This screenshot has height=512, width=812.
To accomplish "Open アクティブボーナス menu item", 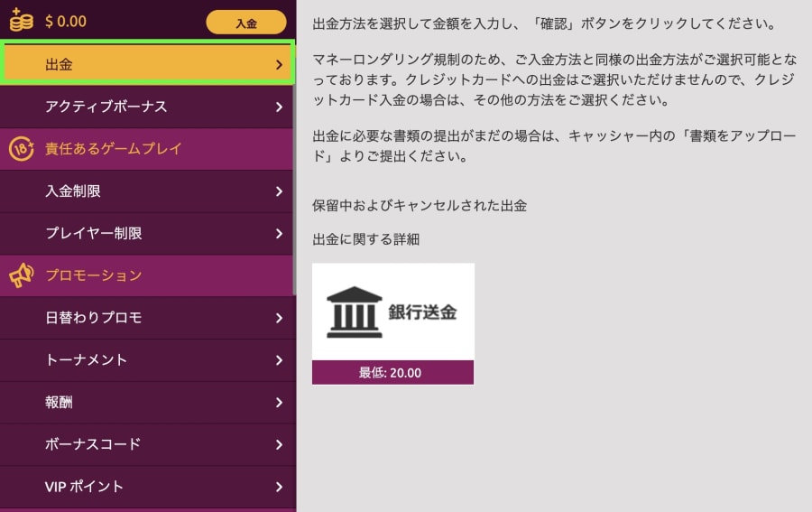I will pos(146,107).
